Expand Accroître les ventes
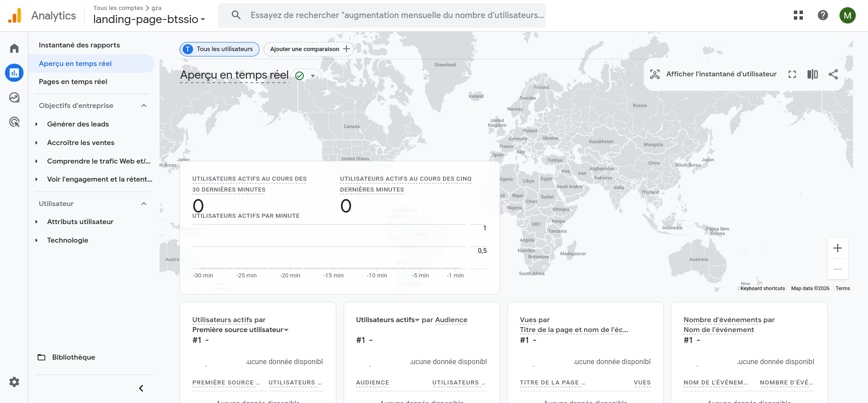Image resolution: width=868 pixels, height=403 pixels. [x=37, y=143]
